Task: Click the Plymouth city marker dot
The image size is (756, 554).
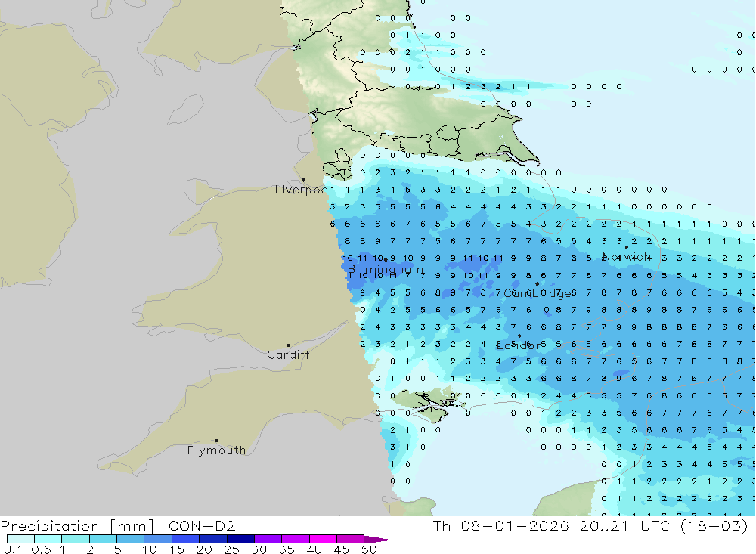Action: [x=216, y=441]
